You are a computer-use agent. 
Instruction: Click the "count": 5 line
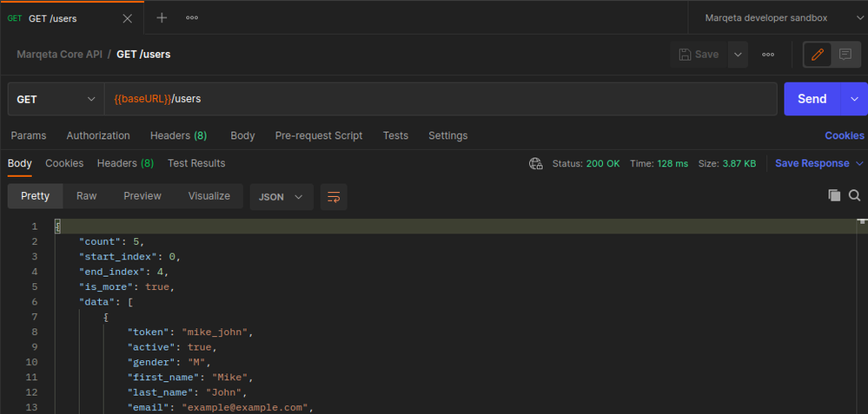(x=111, y=241)
